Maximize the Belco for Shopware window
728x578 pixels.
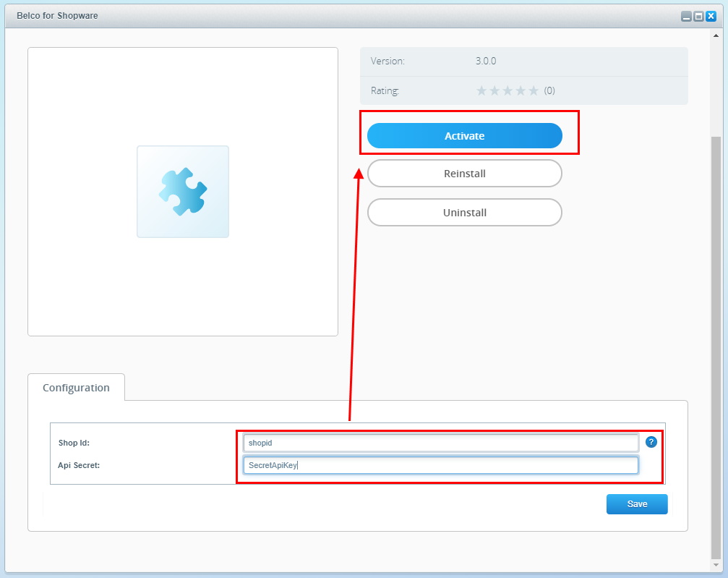(698, 16)
